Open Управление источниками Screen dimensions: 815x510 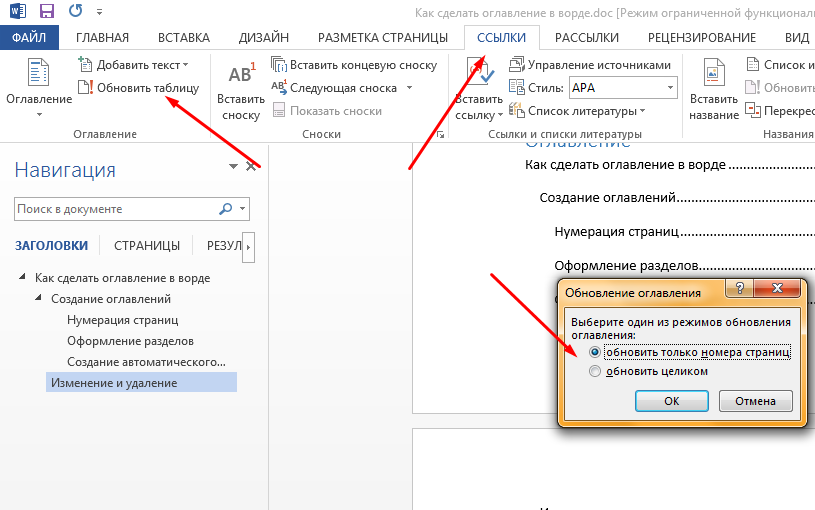(590, 65)
